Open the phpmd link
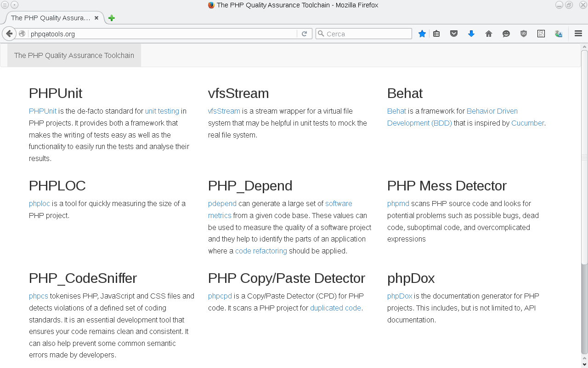 (398, 203)
